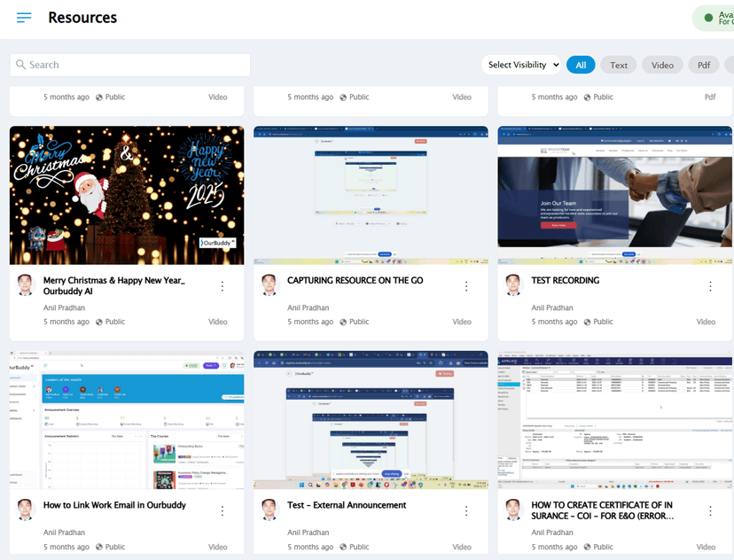
Task: Open options menu for Merry Christmas card
Action: 222,286
